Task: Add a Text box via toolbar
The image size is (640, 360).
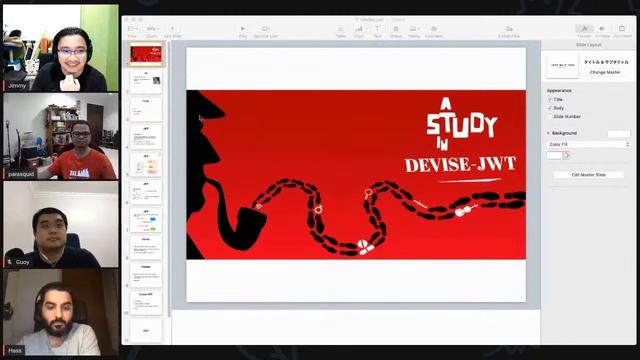Action: 378,29
